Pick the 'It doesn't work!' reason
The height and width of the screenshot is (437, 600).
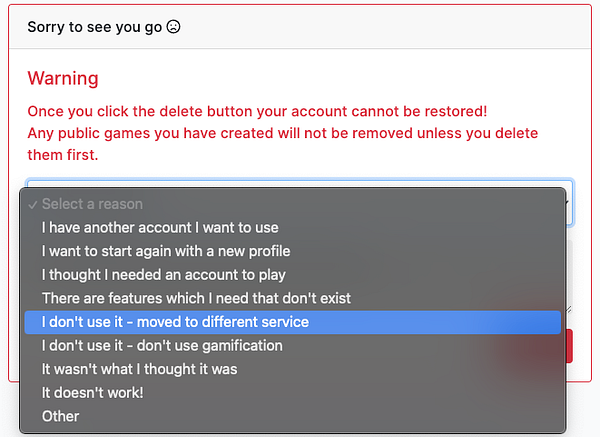tap(92, 392)
